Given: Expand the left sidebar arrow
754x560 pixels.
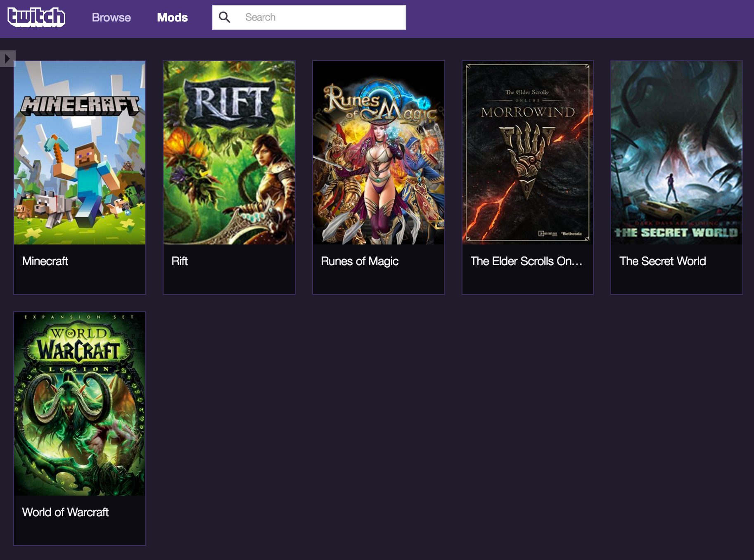Looking at the screenshot, I should pyautogui.click(x=7, y=59).
